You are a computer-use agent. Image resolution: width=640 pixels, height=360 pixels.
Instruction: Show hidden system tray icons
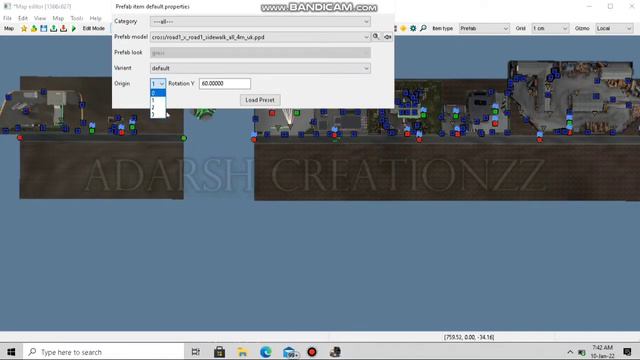(570, 352)
